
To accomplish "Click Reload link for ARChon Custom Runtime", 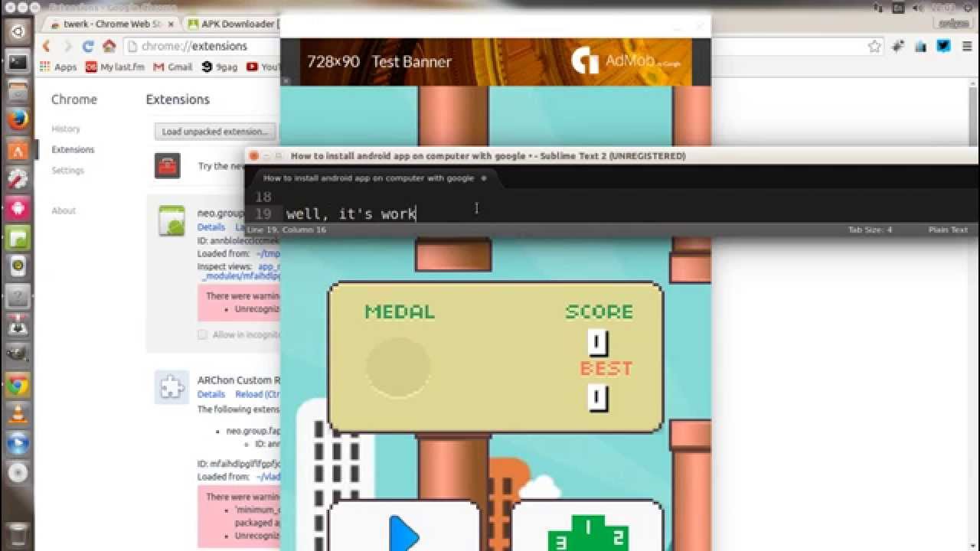I will pos(257,394).
